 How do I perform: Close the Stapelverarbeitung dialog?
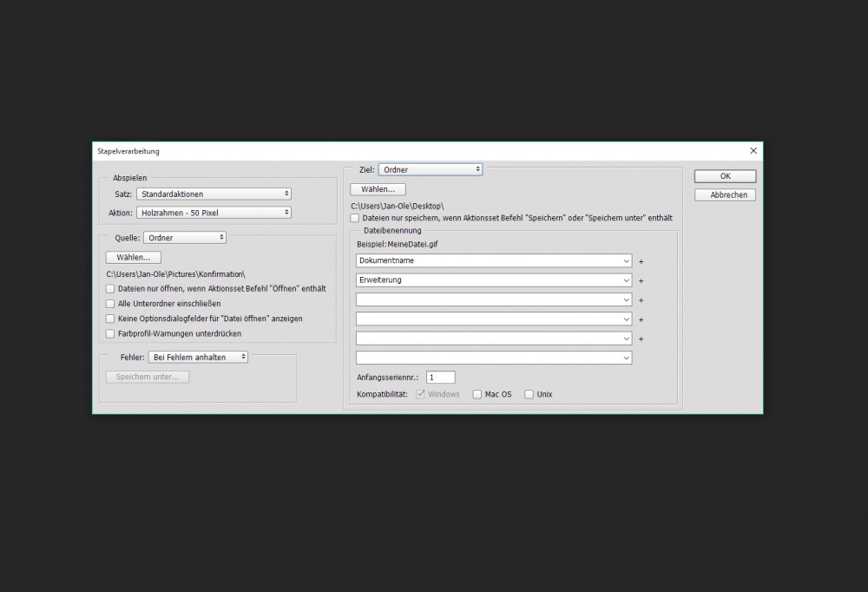click(x=753, y=151)
